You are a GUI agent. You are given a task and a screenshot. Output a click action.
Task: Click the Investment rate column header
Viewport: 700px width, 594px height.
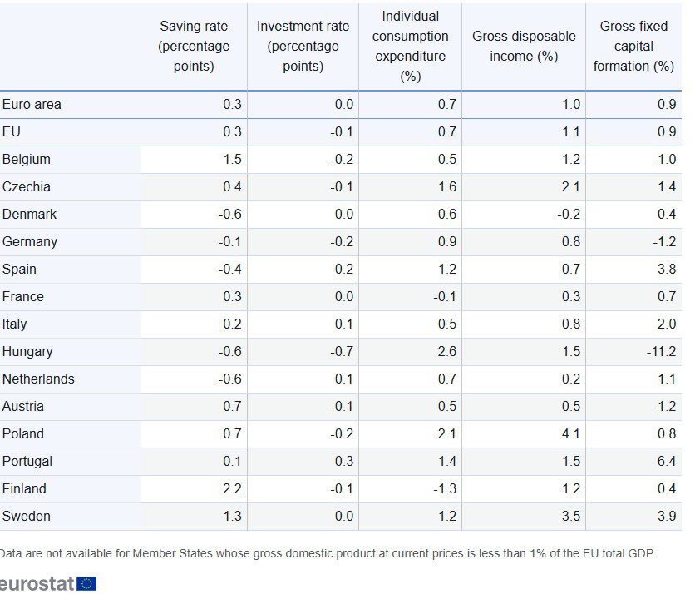pyautogui.click(x=303, y=46)
